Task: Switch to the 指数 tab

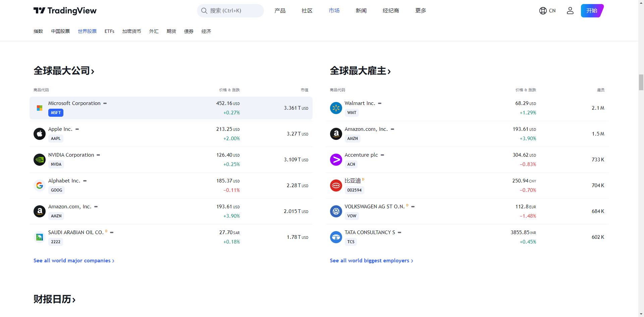Action: 38,31
